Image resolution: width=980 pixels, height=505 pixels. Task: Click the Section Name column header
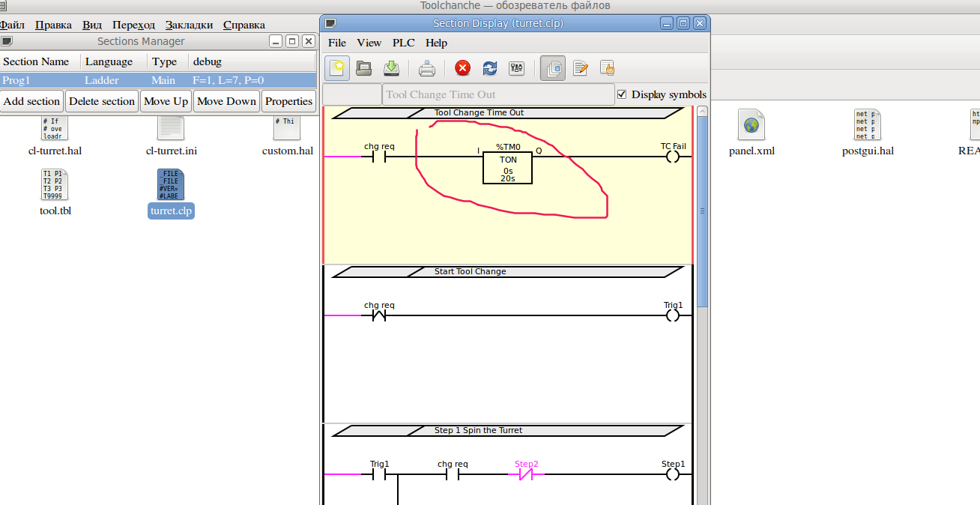[40, 61]
